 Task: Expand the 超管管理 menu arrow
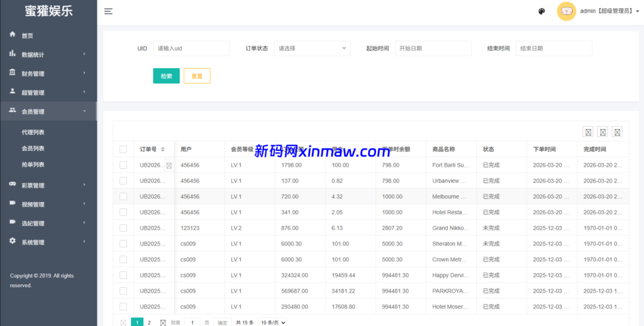click(x=84, y=92)
